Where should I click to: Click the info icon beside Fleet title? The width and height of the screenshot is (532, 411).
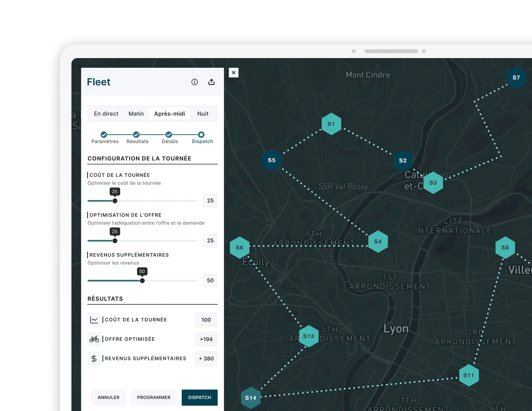(194, 82)
